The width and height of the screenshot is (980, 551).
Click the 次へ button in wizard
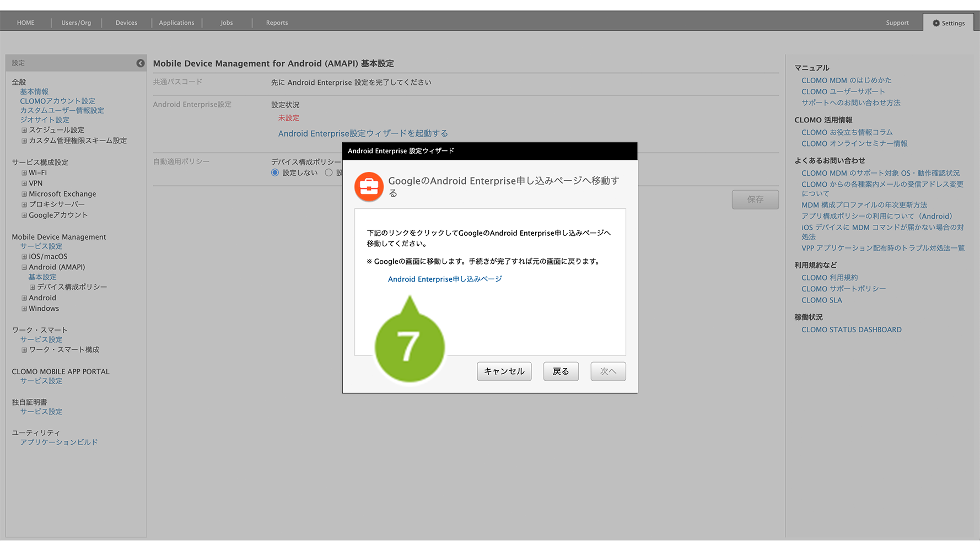pos(609,371)
